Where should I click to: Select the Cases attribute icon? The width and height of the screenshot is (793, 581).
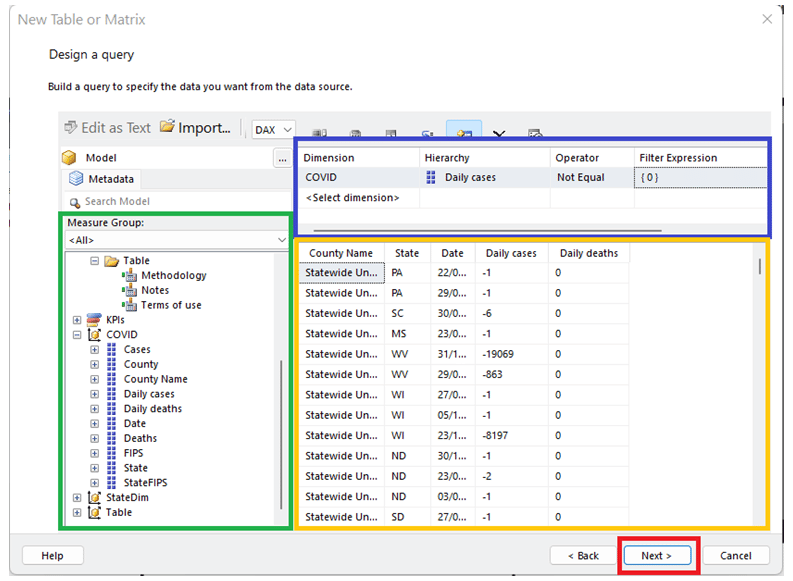(111, 349)
